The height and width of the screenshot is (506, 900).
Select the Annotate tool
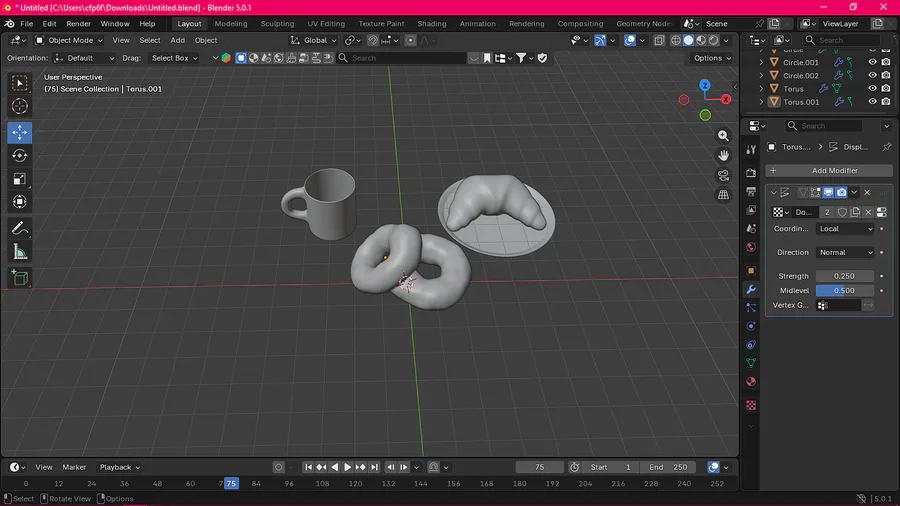20,229
